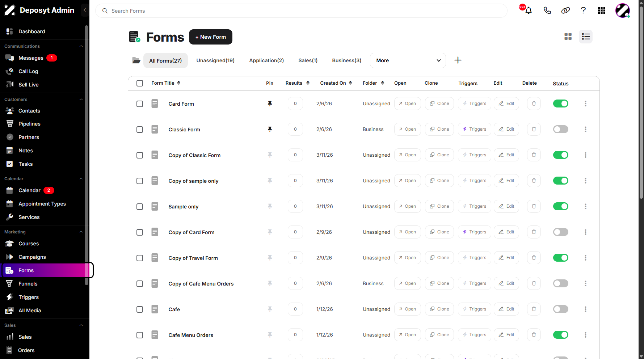Open the notifications bell

tap(528, 10)
